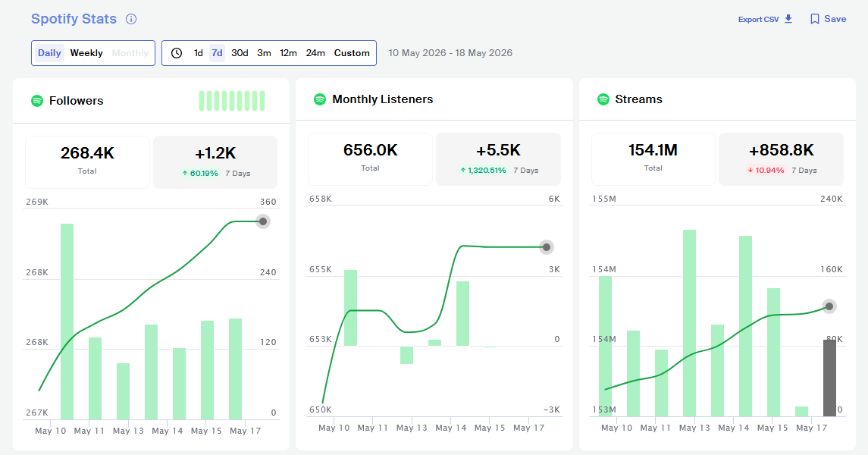Click the -3K value on Monthly Listeners axis

[x=551, y=410]
